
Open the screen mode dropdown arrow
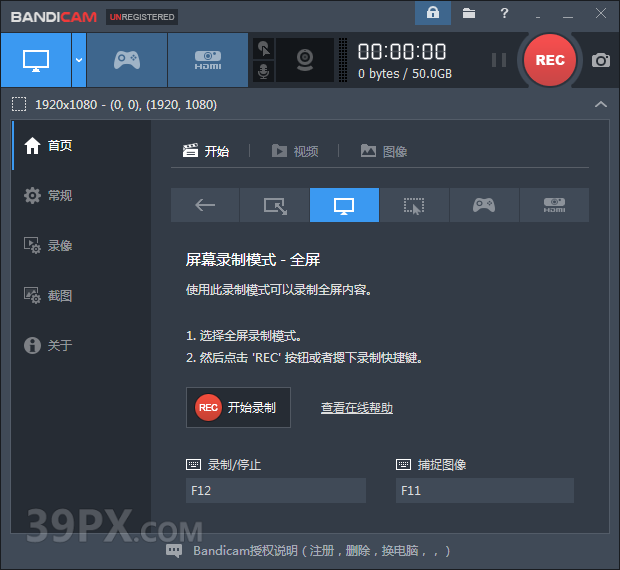pyautogui.click(x=79, y=60)
